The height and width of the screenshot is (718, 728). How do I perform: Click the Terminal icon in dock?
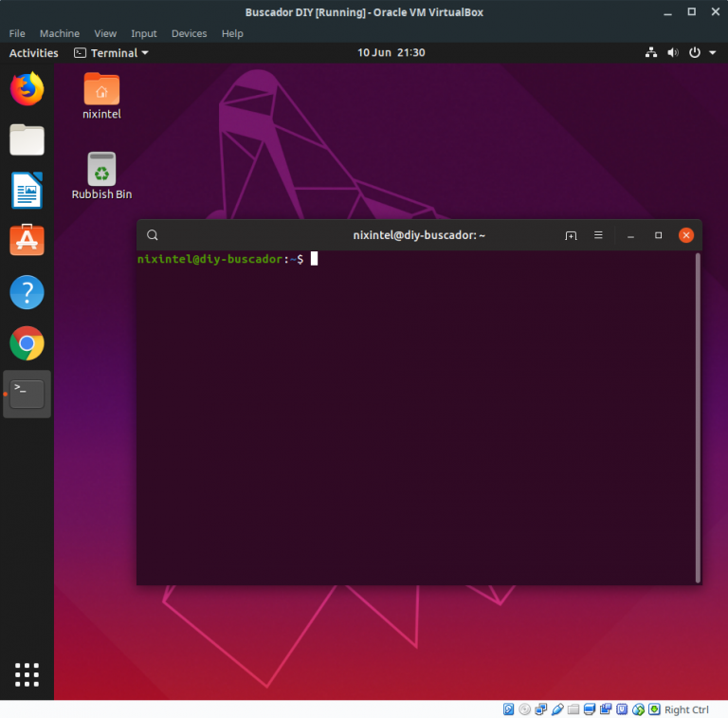(x=27, y=394)
